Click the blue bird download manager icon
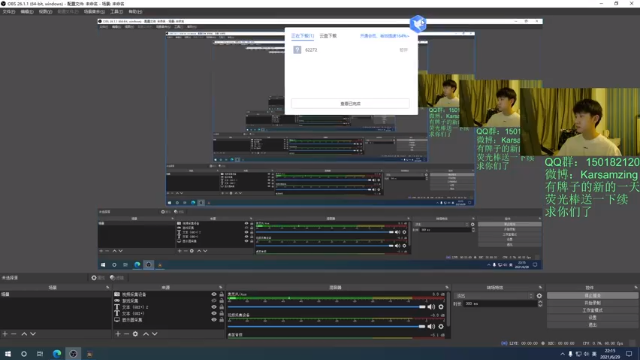The height and width of the screenshot is (360, 640). 418,24
